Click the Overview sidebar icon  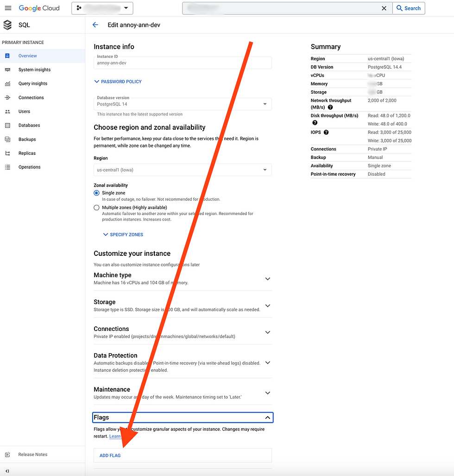tap(7, 56)
